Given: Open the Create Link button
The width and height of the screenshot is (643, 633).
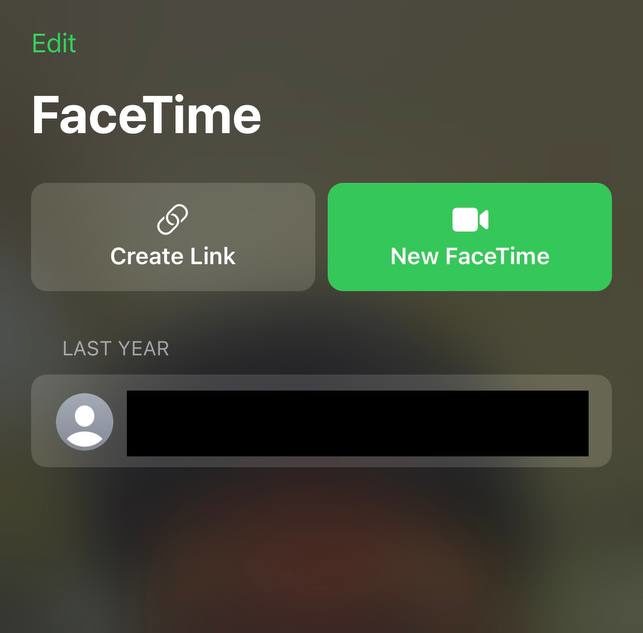Looking at the screenshot, I should [x=173, y=237].
